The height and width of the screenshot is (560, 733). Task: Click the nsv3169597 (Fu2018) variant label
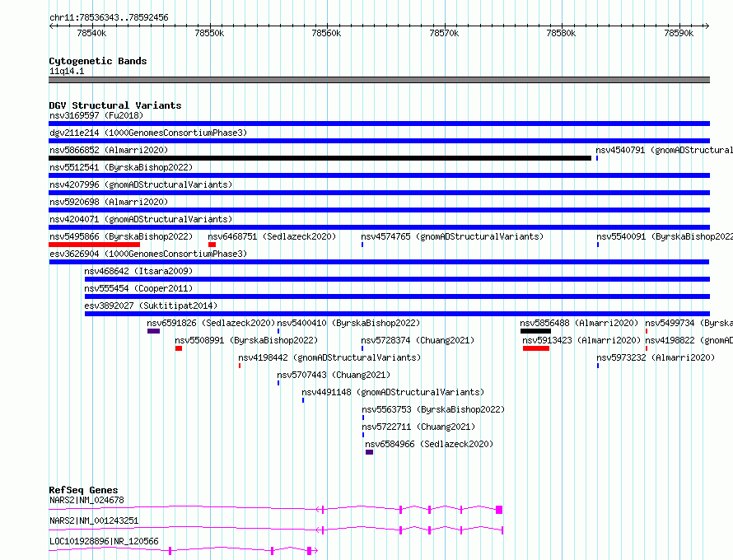96,115
